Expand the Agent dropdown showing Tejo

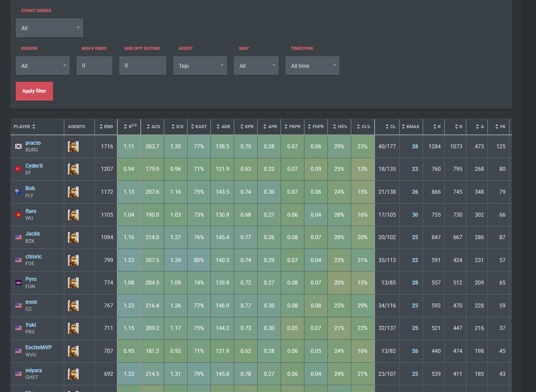200,66
